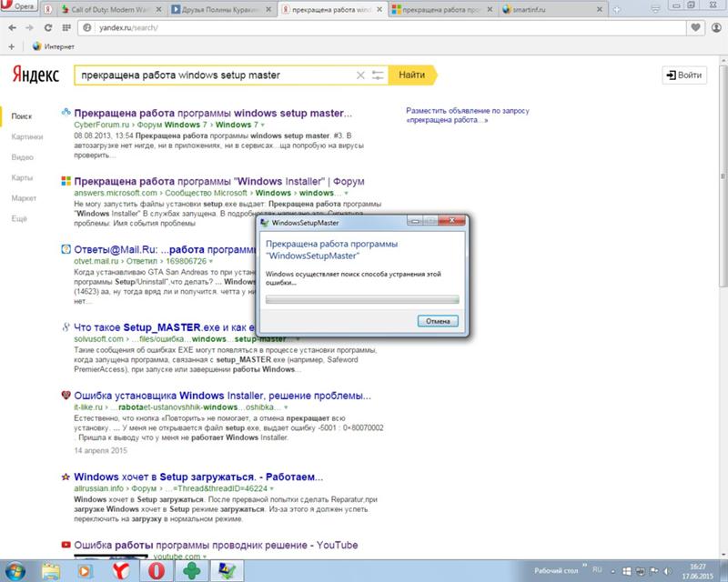Expand Ещё in Yandex sidebar
This screenshot has height=582, width=728.
point(19,218)
